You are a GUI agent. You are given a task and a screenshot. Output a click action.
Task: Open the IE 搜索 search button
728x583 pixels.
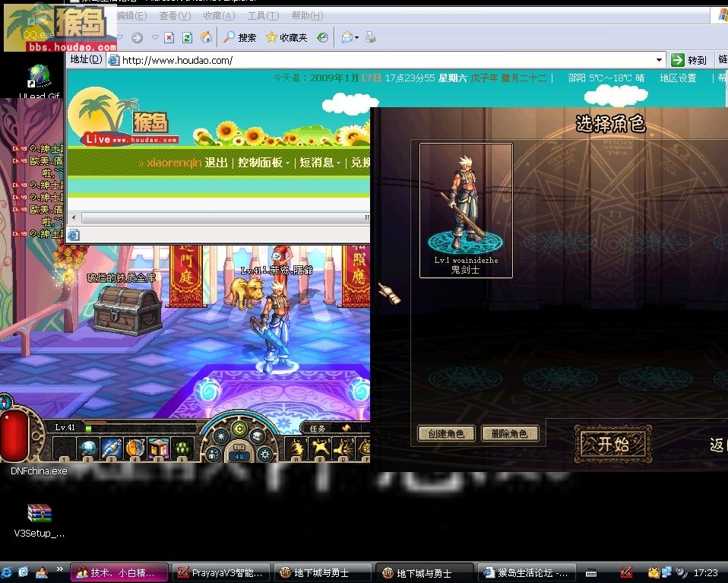tap(239, 38)
